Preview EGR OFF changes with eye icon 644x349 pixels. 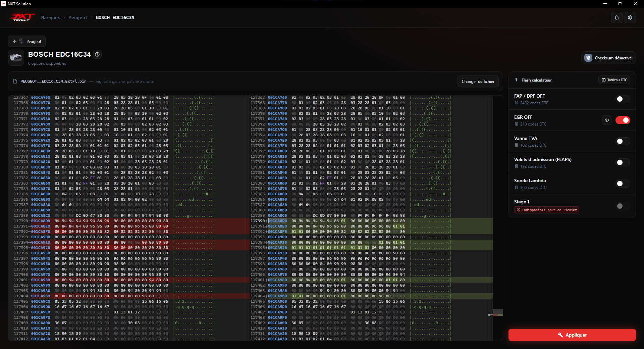point(607,120)
